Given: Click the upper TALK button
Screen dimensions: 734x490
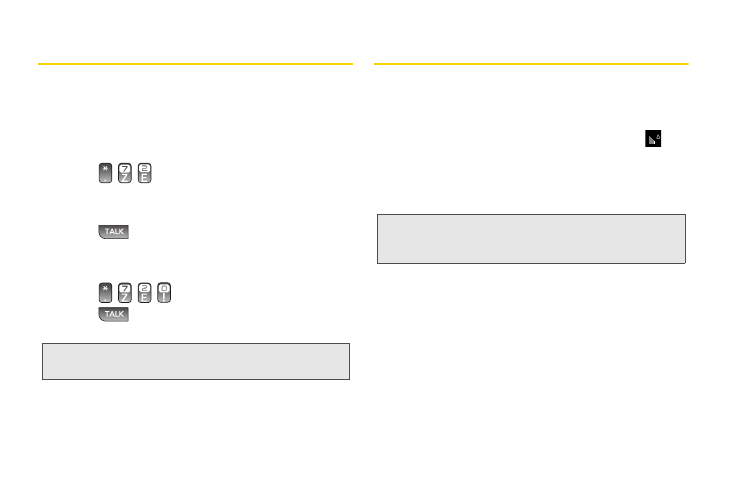Looking at the screenshot, I should click(114, 232).
